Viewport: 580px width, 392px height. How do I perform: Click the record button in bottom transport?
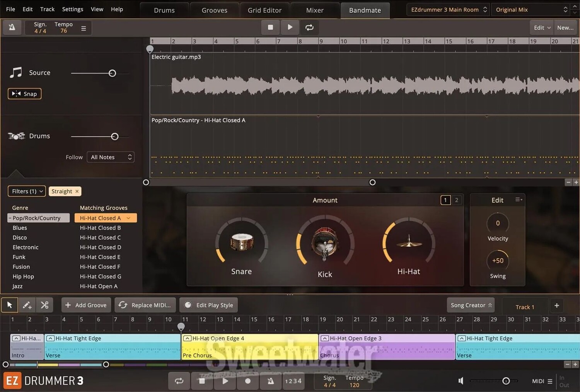pos(248,381)
